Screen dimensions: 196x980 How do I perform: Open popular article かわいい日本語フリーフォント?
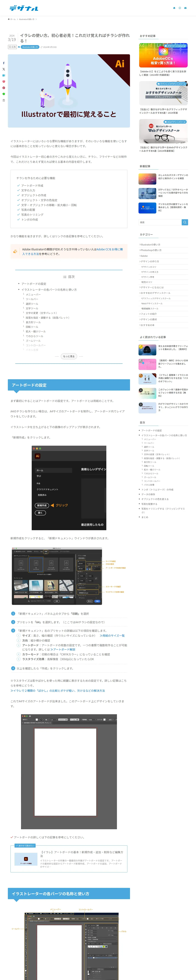pyautogui.click(x=163, y=364)
